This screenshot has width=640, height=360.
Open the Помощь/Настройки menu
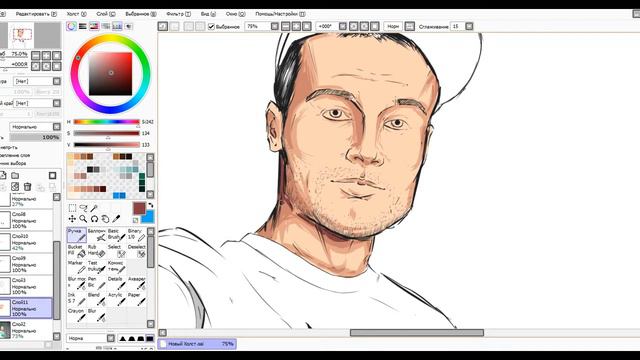coord(280,14)
